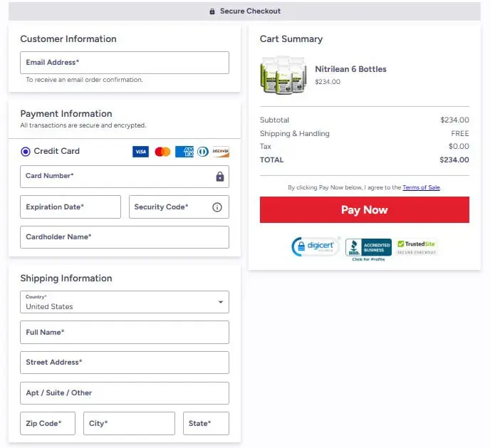
Task: Click the $234.00 price under product title
Action: (328, 82)
